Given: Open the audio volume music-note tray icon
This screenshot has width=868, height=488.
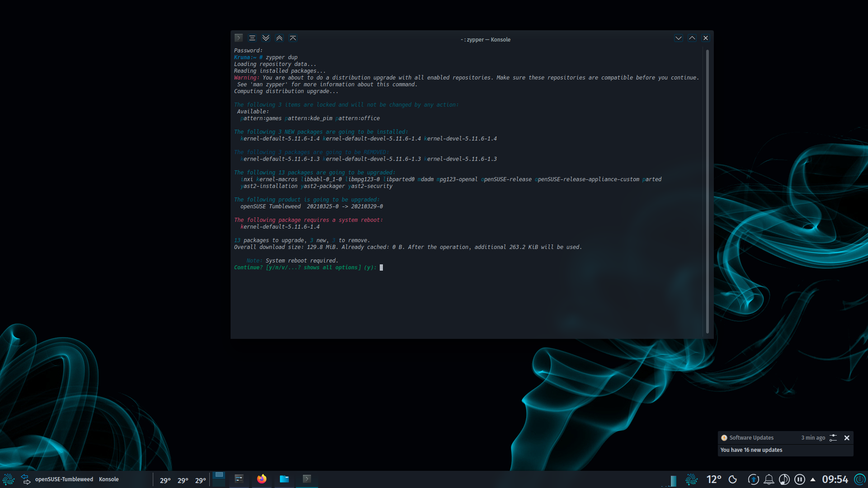Looking at the screenshot, I should 784,479.
